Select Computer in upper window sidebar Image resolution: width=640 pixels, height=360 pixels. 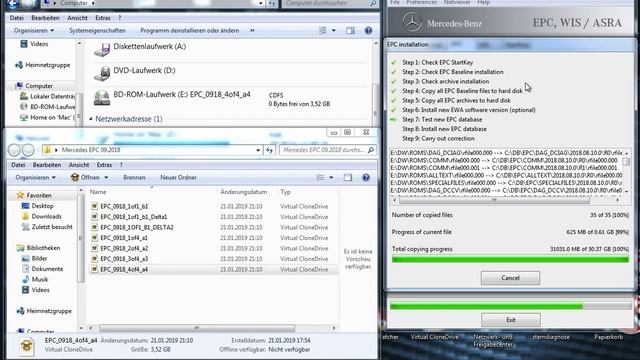point(39,86)
